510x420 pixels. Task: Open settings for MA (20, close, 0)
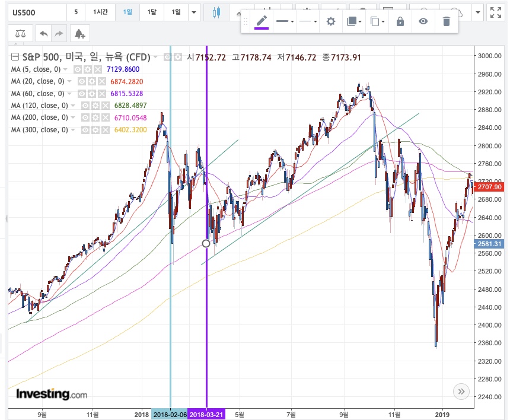91,81
